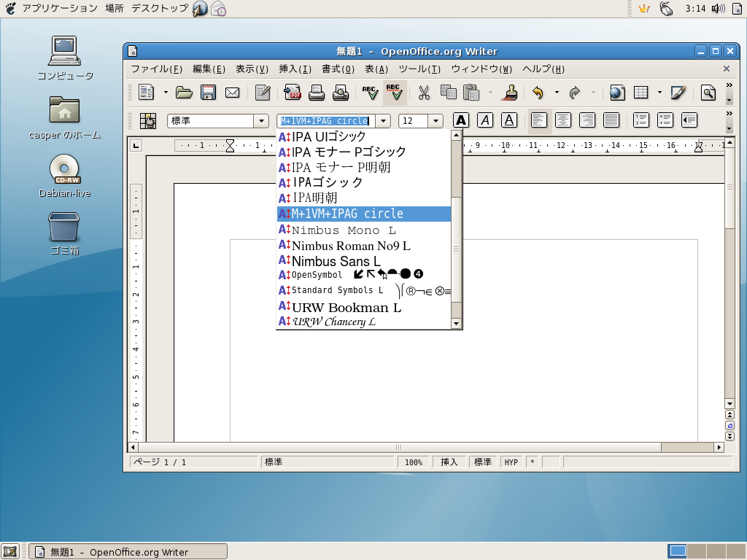Run the spellcheck icon
The width and height of the screenshot is (747, 560).
click(370, 93)
